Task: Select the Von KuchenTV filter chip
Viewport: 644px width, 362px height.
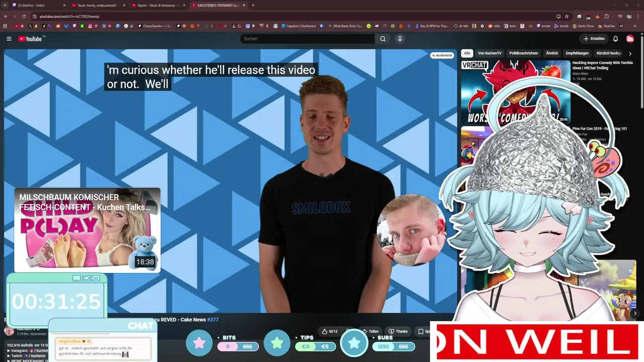Action: pyautogui.click(x=490, y=53)
